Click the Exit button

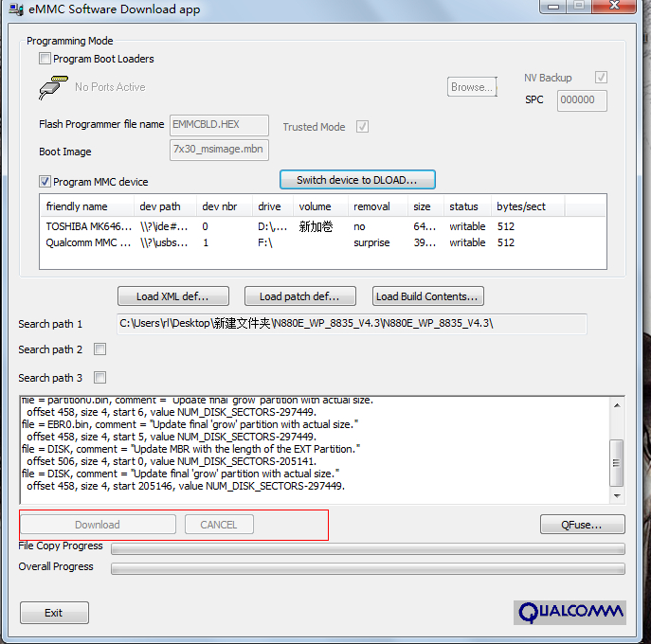54,613
